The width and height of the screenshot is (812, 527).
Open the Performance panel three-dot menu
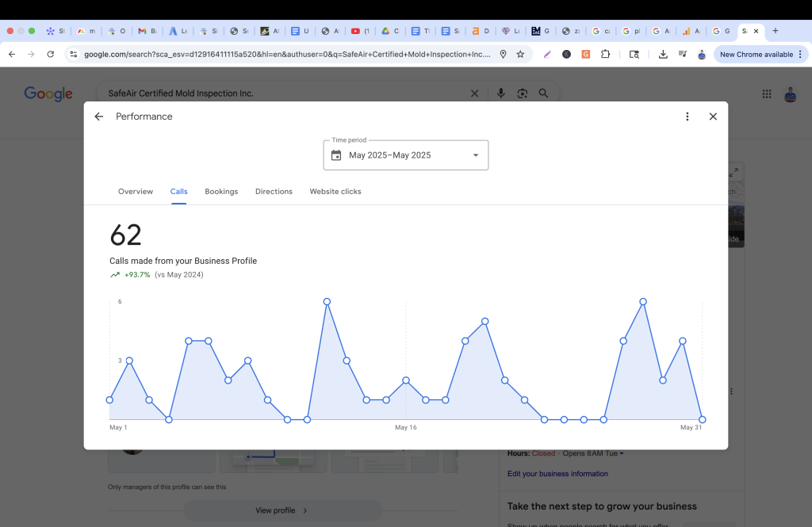(688, 116)
